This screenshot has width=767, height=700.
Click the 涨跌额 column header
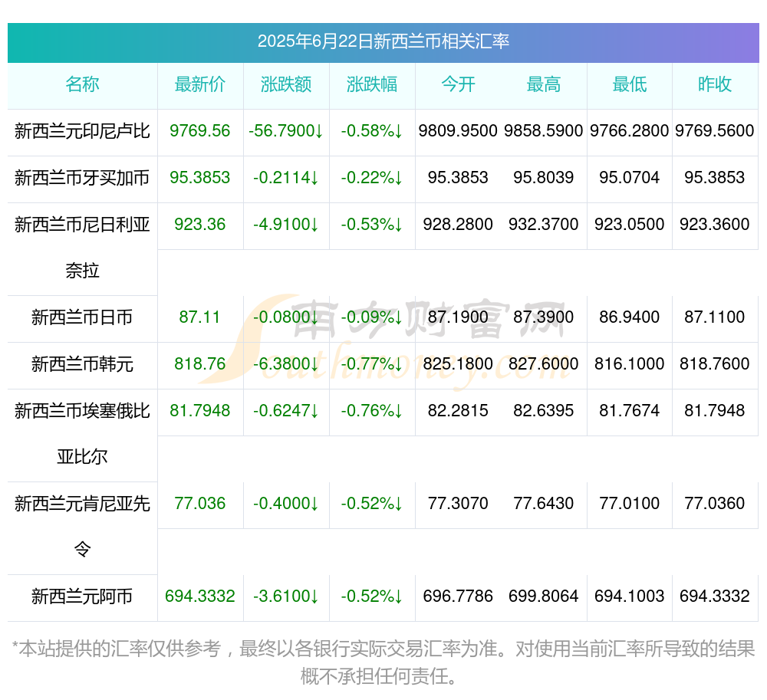[x=286, y=84]
